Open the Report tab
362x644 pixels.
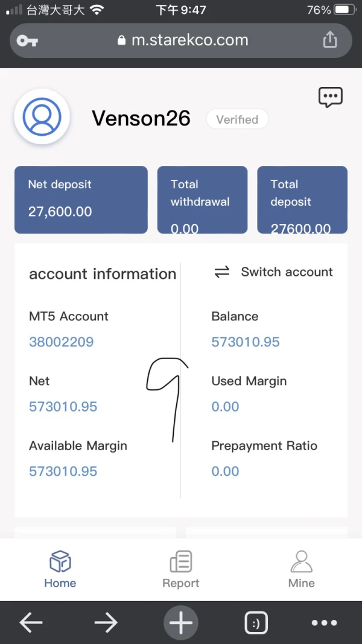tap(180, 569)
